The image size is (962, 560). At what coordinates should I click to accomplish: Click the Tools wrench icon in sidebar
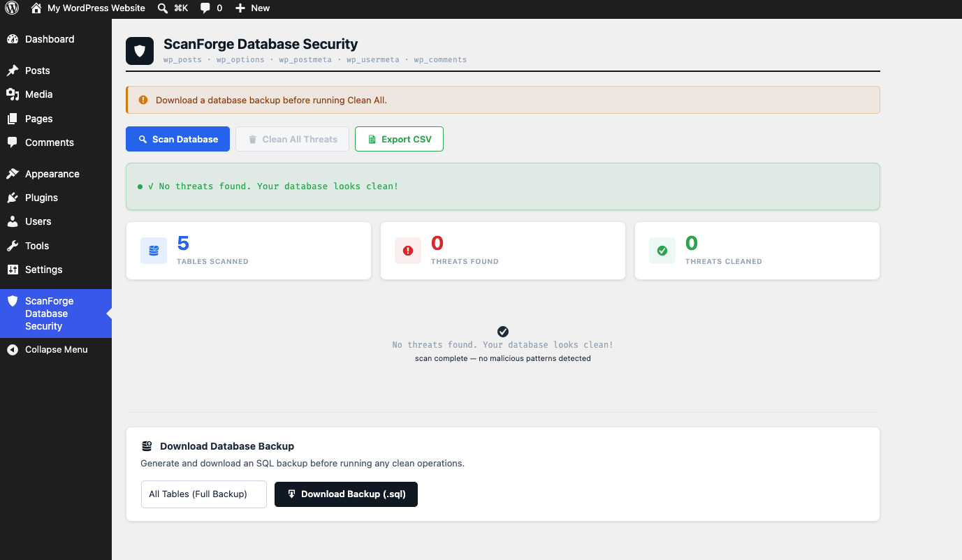[x=13, y=246]
